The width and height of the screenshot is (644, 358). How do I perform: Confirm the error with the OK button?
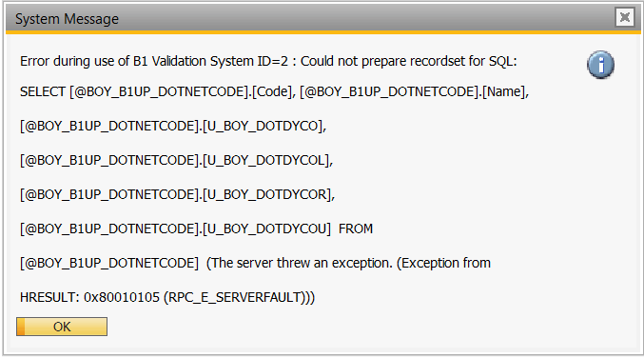[x=62, y=327]
